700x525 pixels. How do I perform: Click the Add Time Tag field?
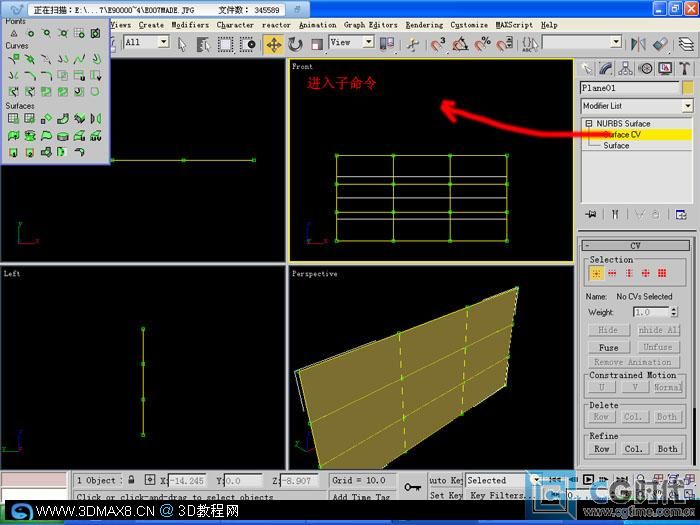[361, 496]
